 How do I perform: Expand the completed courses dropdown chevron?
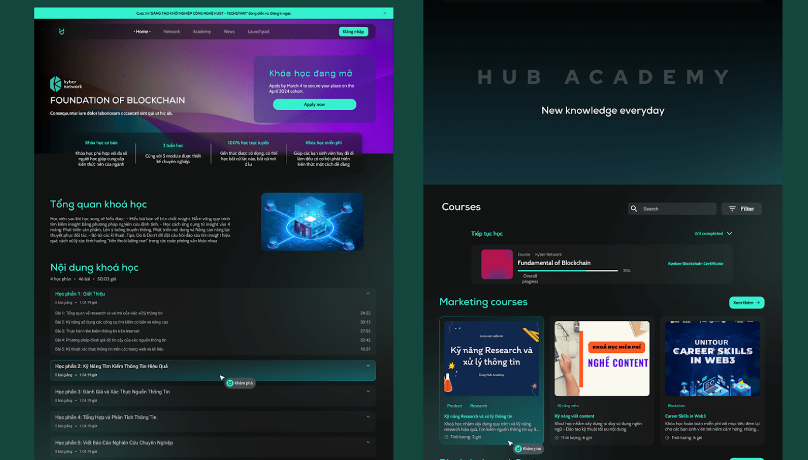pos(729,233)
